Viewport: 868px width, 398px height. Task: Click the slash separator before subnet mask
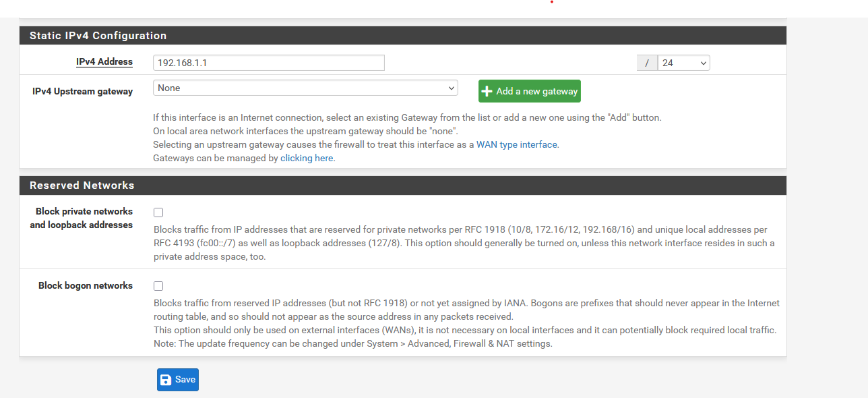pyautogui.click(x=647, y=63)
